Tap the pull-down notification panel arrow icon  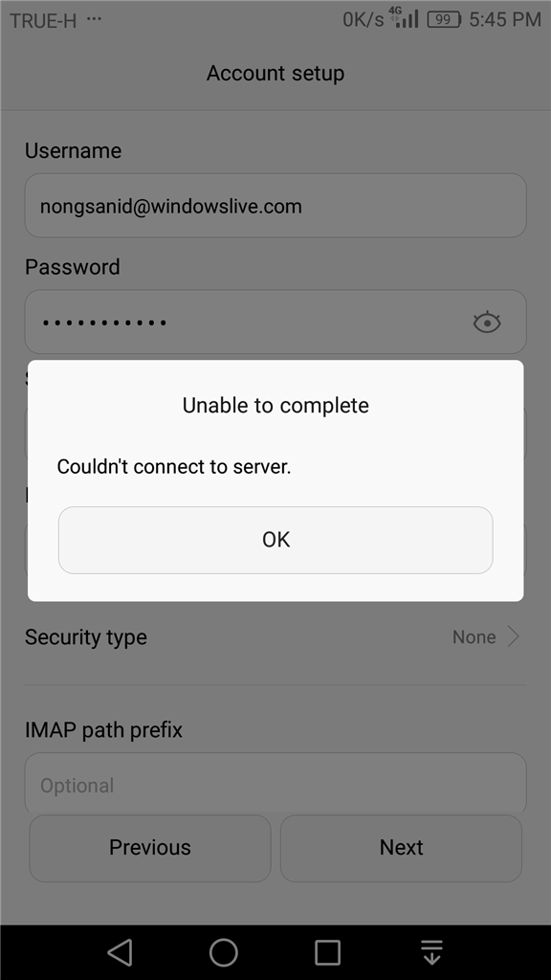tap(431, 952)
